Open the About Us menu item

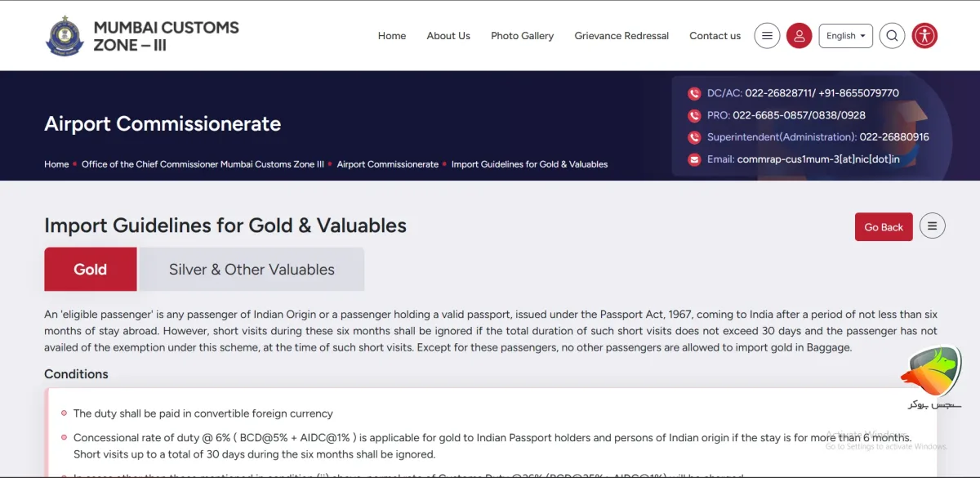(x=448, y=36)
